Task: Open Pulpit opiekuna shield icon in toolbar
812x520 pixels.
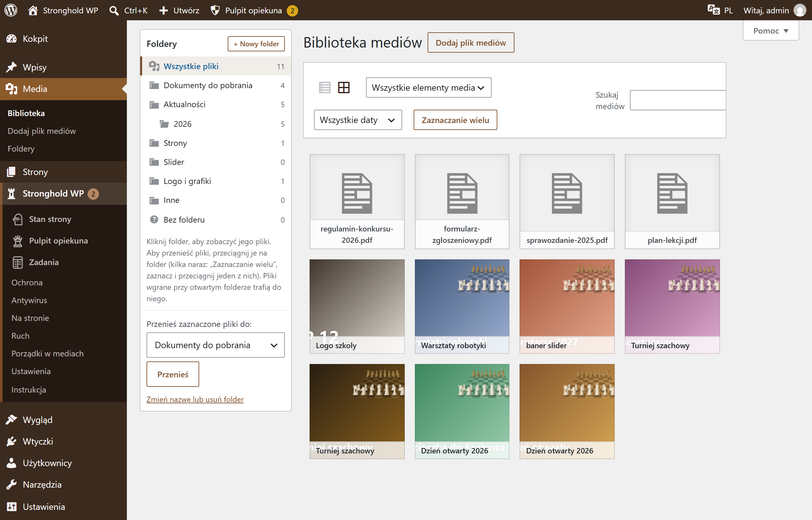Action: 215,10
